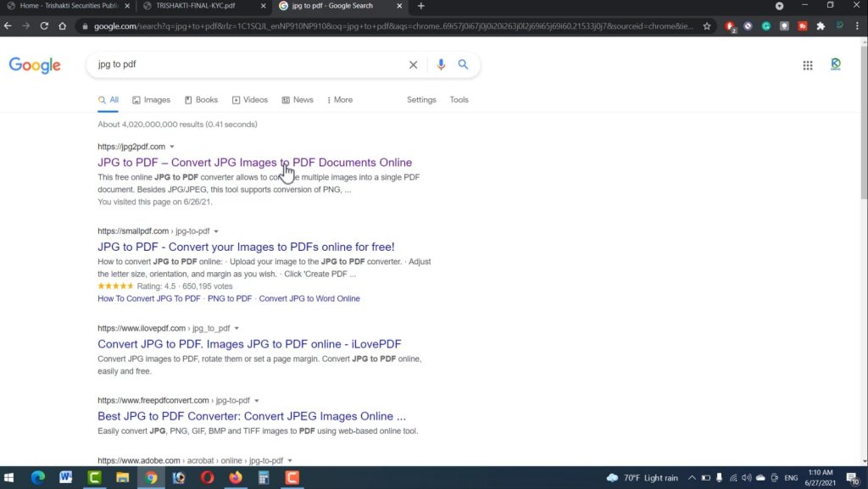The height and width of the screenshot is (489, 868).
Task: Open the Settings search option
Action: [x=421, y=99]
